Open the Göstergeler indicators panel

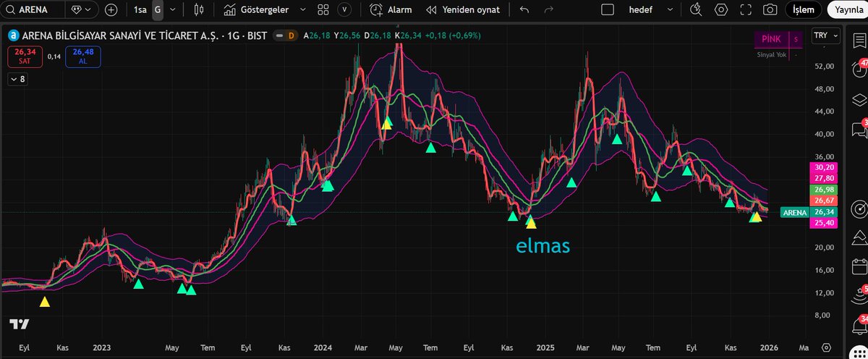[x=257, y=9]
